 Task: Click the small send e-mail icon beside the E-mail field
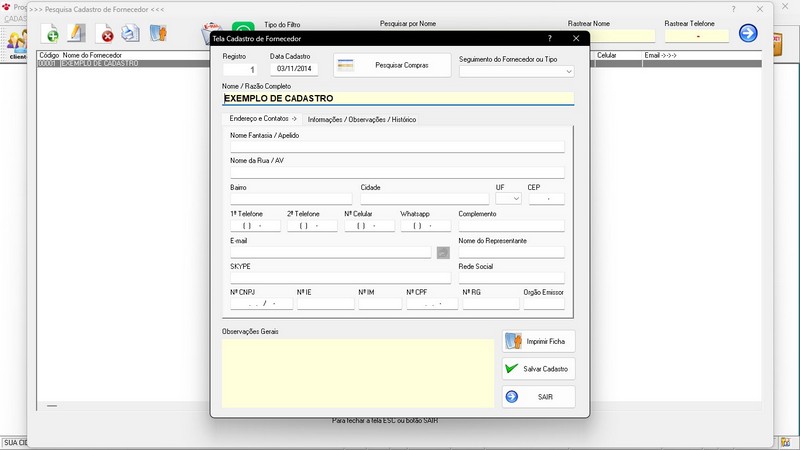(x=443, y=253)
